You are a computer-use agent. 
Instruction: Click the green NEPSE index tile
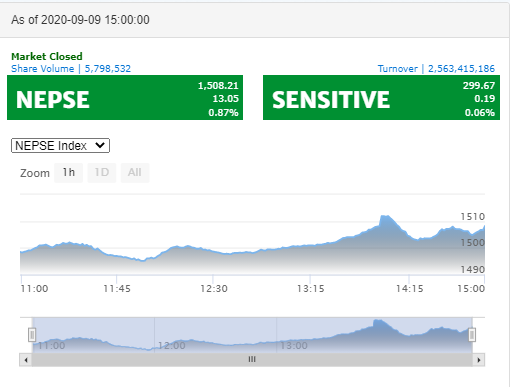125,98
